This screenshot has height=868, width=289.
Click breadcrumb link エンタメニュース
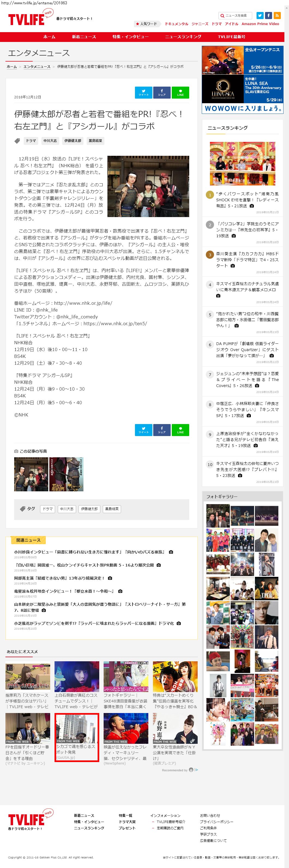click(37, 67)
